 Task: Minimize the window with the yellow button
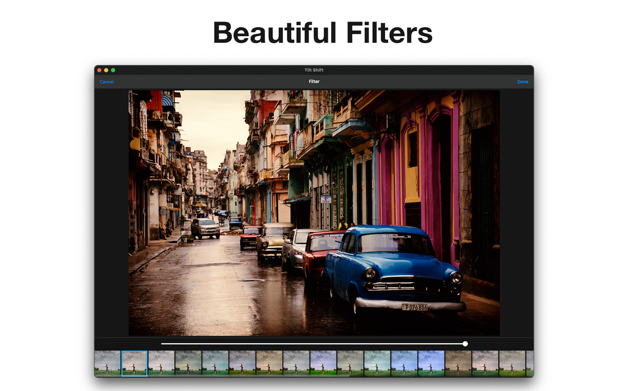106,70
